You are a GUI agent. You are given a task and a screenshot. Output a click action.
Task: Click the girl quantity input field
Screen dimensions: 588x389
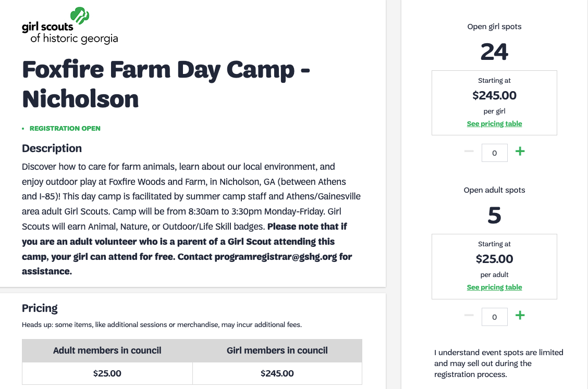(494, 153)
